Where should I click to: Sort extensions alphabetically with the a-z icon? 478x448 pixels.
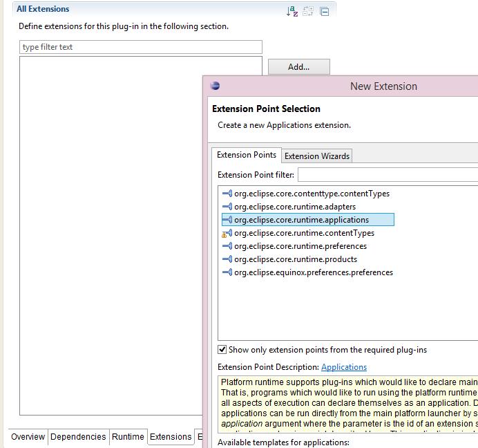point(292,11)
